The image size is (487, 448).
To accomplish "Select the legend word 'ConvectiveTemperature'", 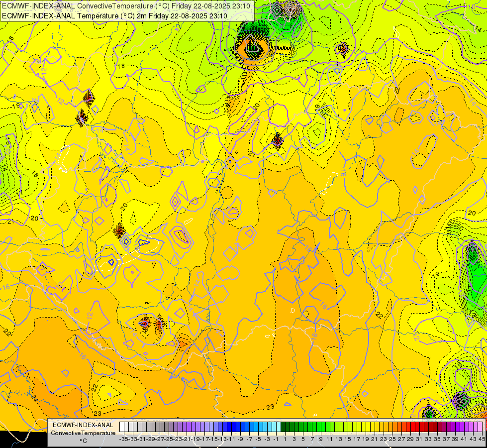I will 83,433.
